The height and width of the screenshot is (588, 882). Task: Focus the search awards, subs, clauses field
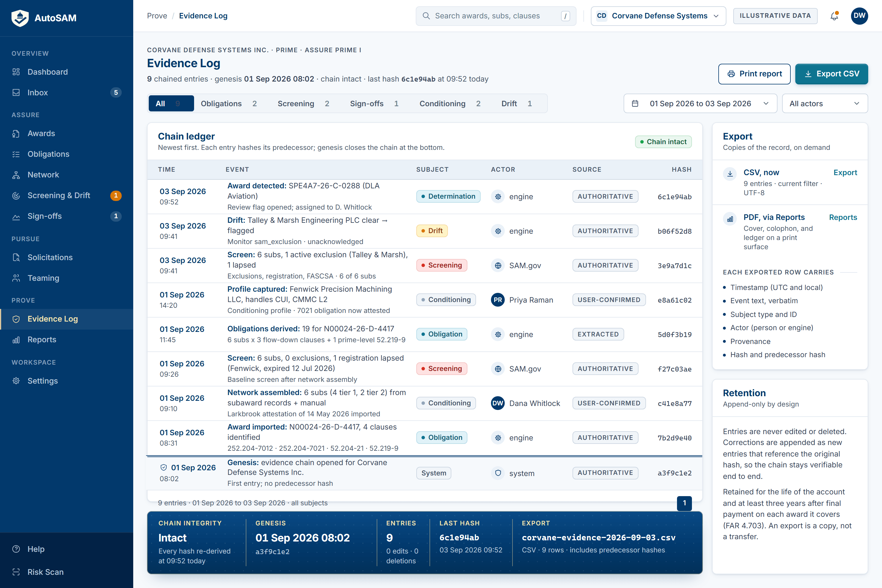pyautogui.click(x=496, y=16)
